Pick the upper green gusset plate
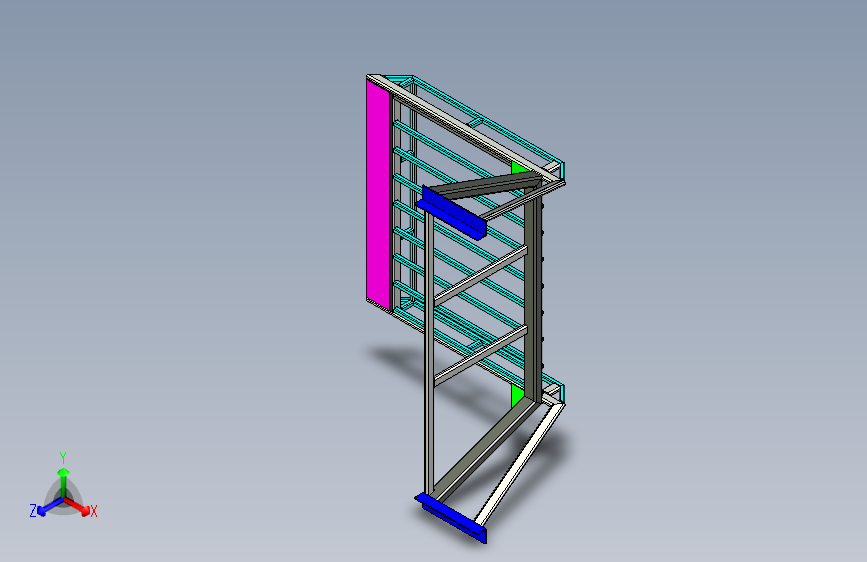 pos(519,168)
